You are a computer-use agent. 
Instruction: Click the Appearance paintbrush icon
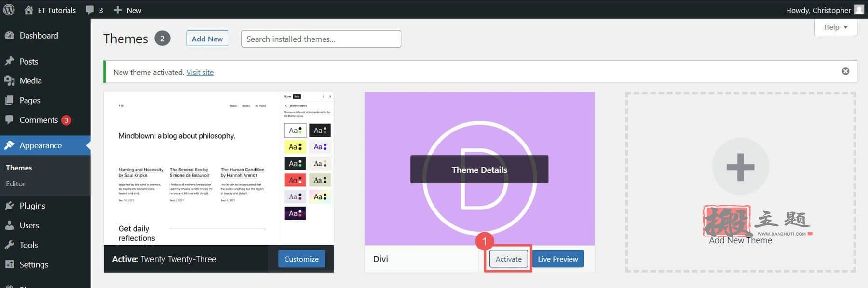pos(9,145)
